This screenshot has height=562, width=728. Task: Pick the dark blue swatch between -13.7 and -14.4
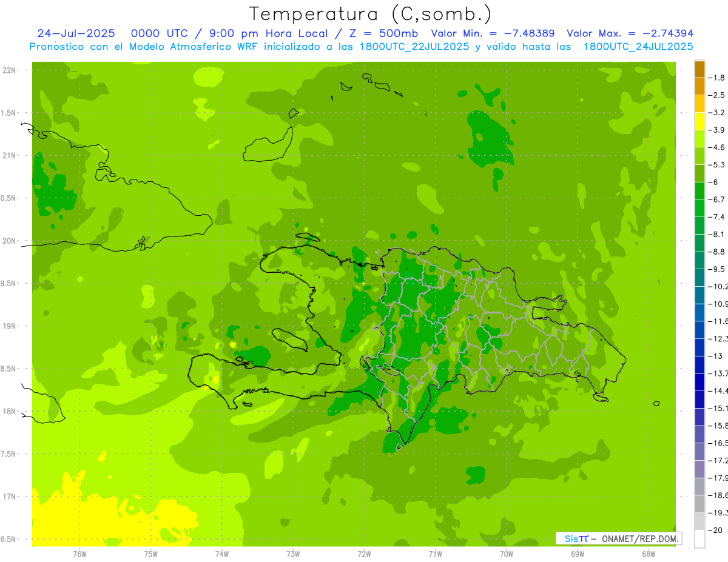tap(699, 382)
